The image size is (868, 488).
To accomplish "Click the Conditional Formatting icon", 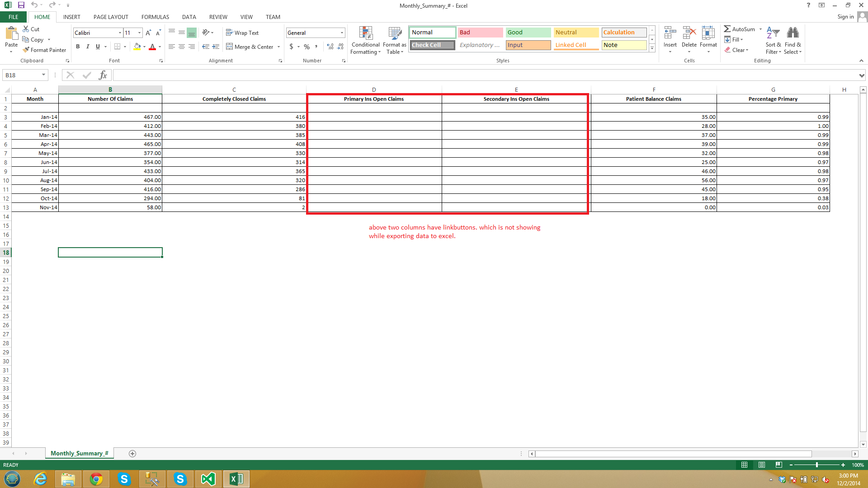I will click(x=365, y=33).
